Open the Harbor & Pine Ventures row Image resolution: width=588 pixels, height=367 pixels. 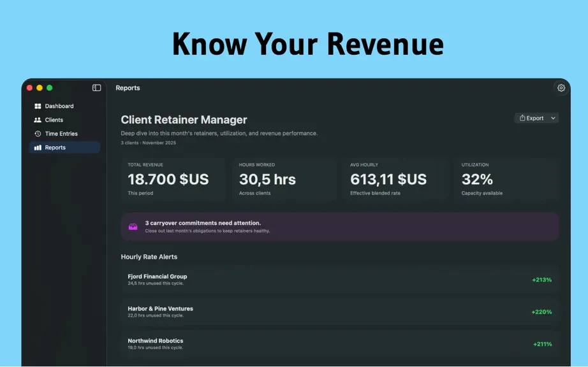tap(340, 312)
